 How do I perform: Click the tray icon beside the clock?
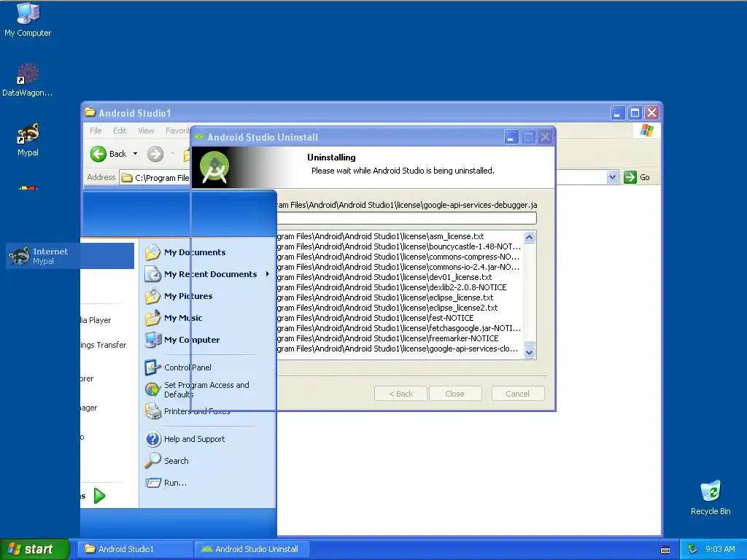[692, 549]
